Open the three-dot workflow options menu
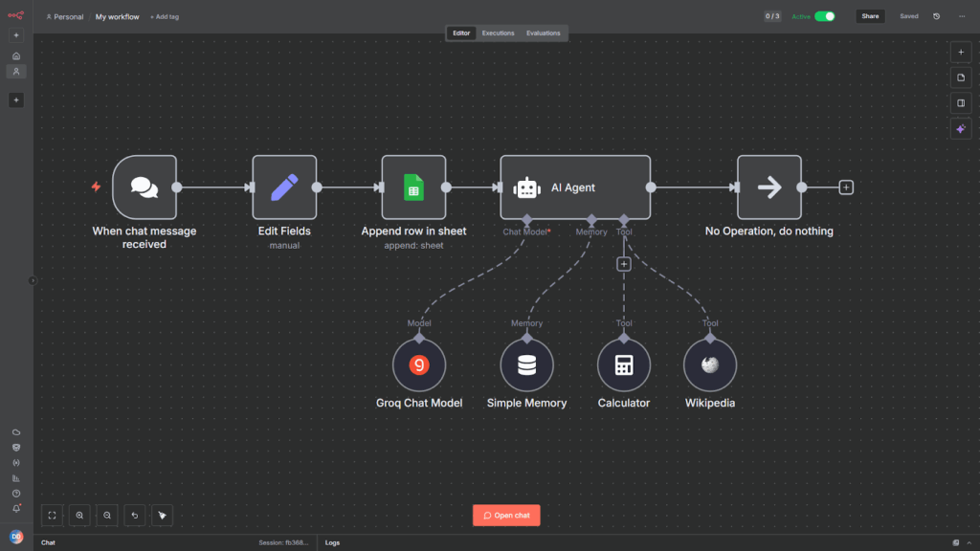The height and width of the screenshot is (551, 980). [962, 16]
